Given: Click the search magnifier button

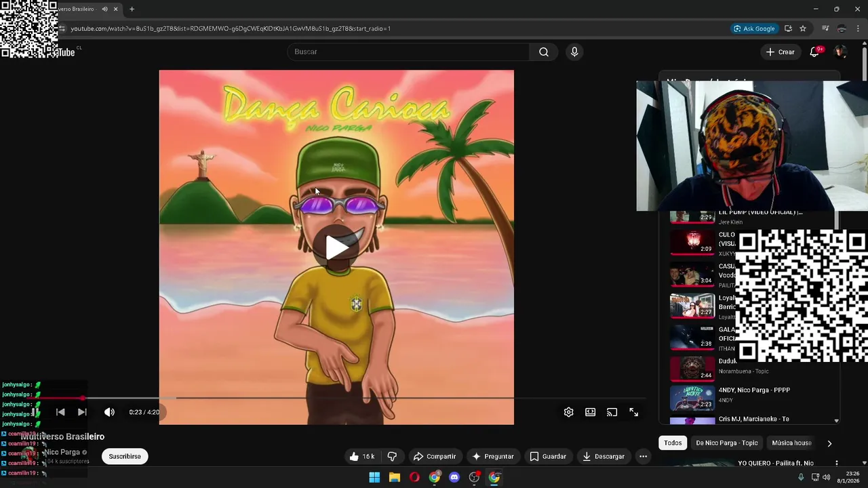Looking at the screenshot, I should tap(544, 52).
